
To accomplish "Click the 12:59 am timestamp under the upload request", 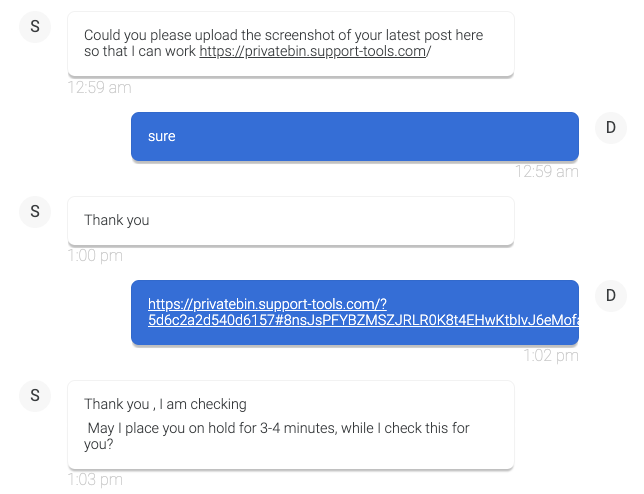I will click(x=99, y=87).
